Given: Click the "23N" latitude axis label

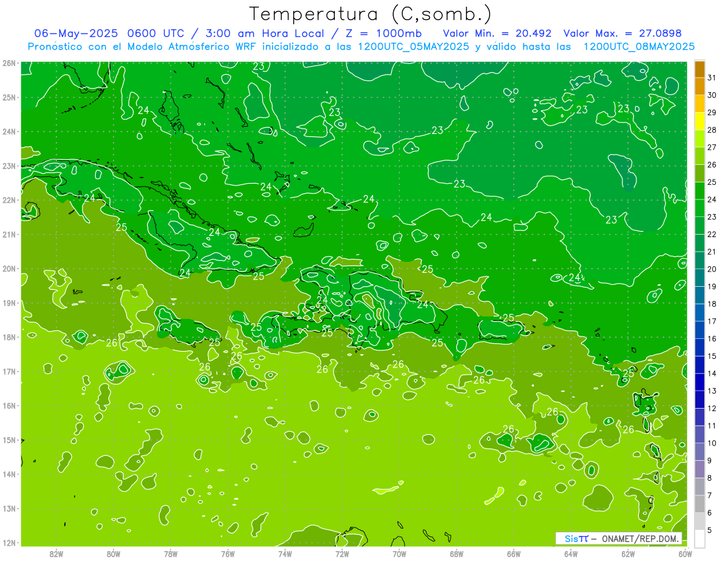Looking at the screenshot, I should pos(8,166).
